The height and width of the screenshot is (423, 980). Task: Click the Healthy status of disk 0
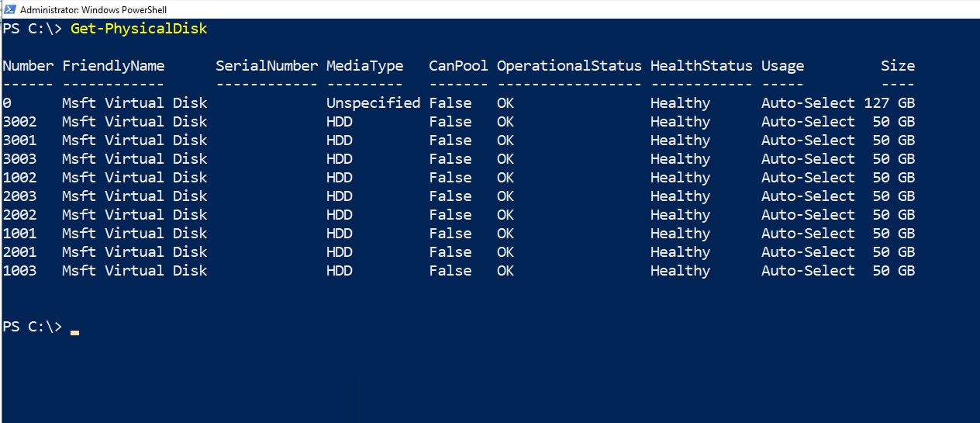[680, 103]
